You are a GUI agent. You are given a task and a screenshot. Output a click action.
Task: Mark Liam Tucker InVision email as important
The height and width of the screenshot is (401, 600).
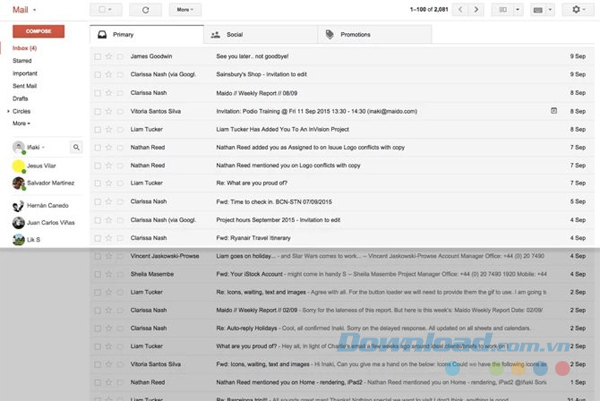click(120, 128)
